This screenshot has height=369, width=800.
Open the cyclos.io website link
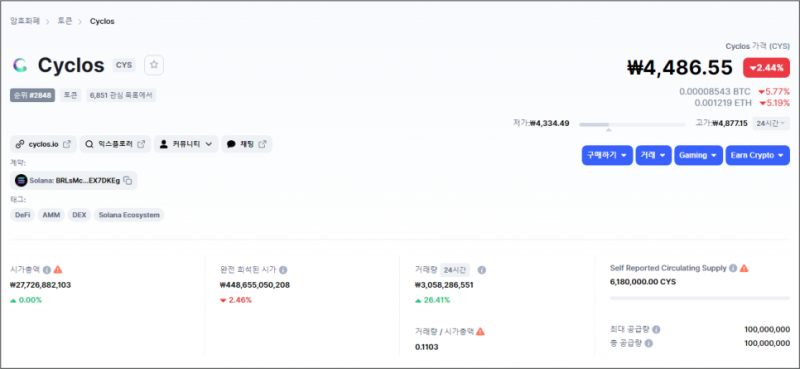point(43,144)
